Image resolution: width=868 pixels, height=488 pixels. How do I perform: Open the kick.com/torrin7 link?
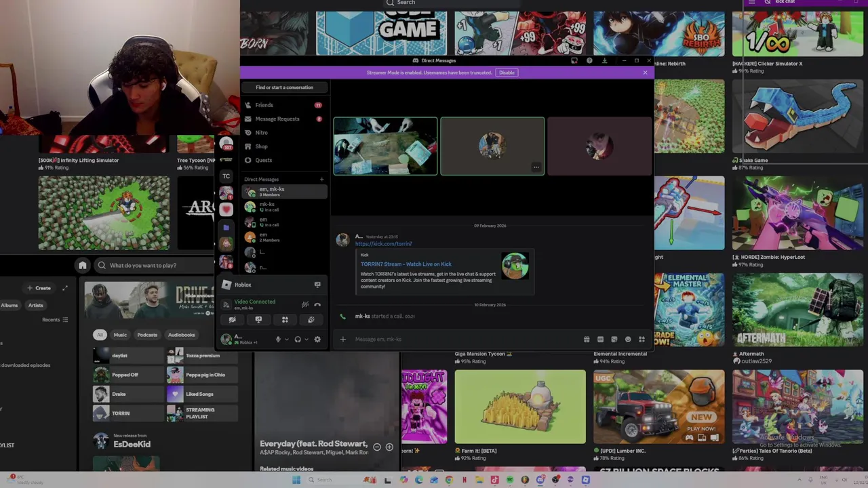383,243
